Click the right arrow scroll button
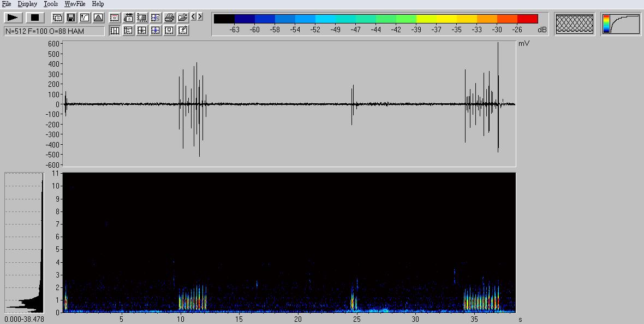644x324 pixels. [x=200, y=17]
